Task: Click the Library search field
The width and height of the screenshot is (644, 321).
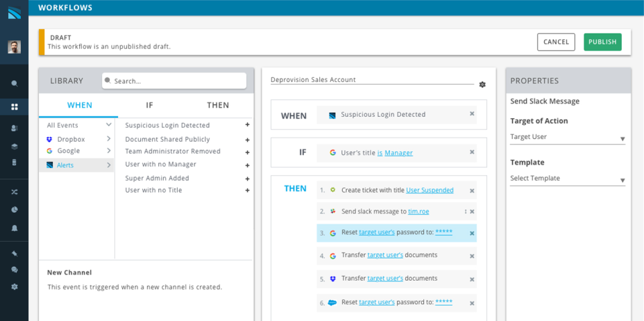Action: tap(174, 81)
